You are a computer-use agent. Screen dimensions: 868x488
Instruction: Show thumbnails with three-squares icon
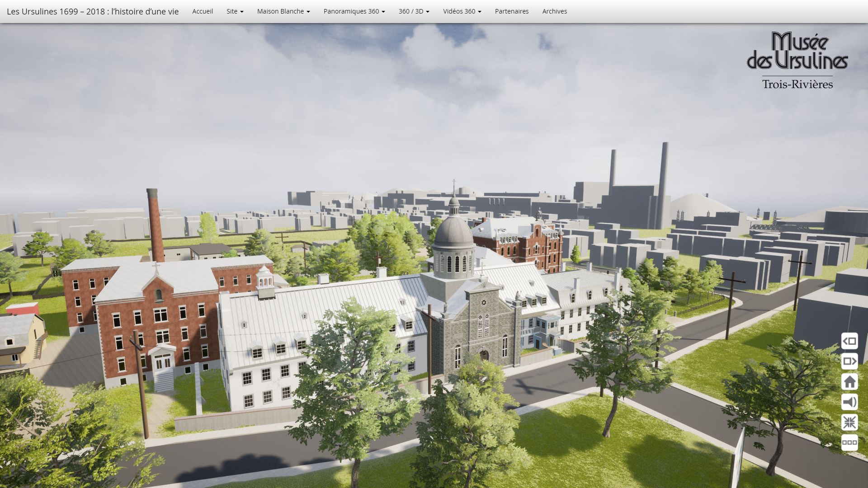[x=849, y=442]
